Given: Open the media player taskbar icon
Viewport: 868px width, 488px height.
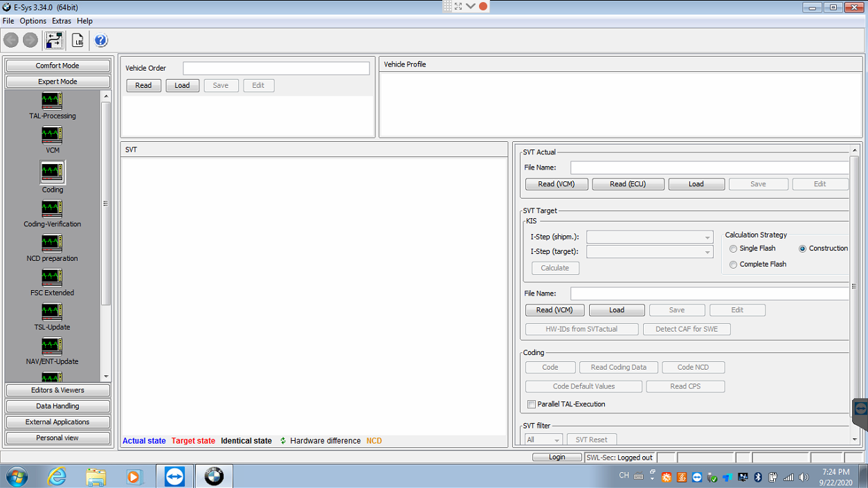Looking at the screenshot, I should pos(134,476).
